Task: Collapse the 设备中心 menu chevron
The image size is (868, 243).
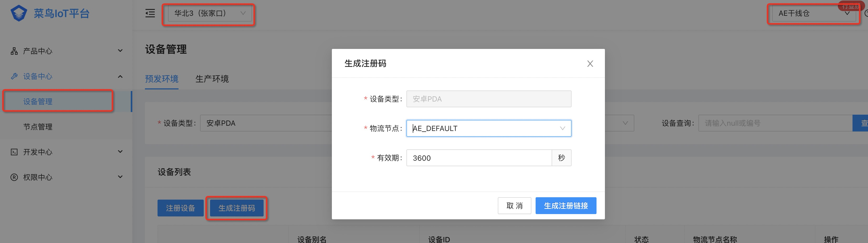Action: tap(120, 76)
